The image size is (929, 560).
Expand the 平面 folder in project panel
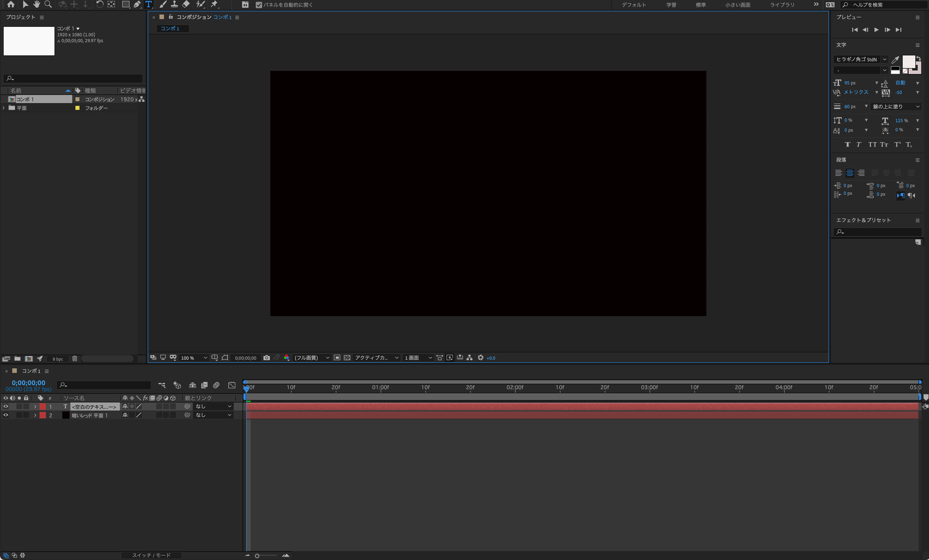pos(4,108)
